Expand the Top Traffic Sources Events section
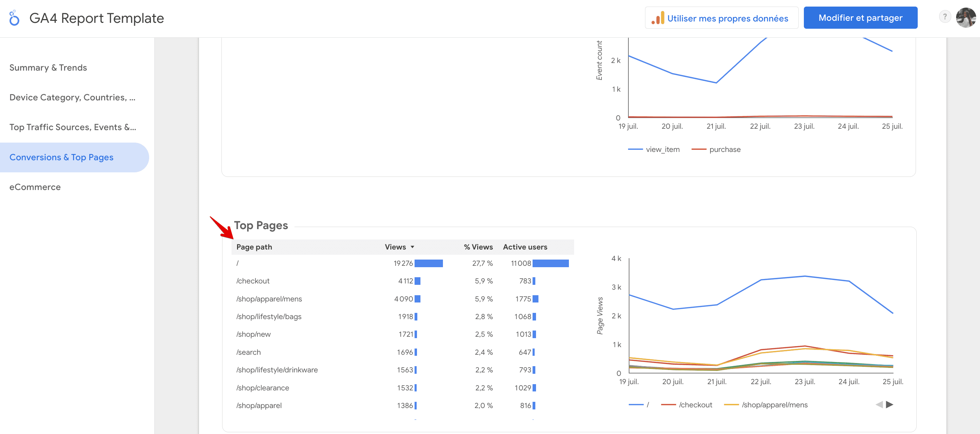The width and height of the screenshot is (980, 434). pos(73,127)
